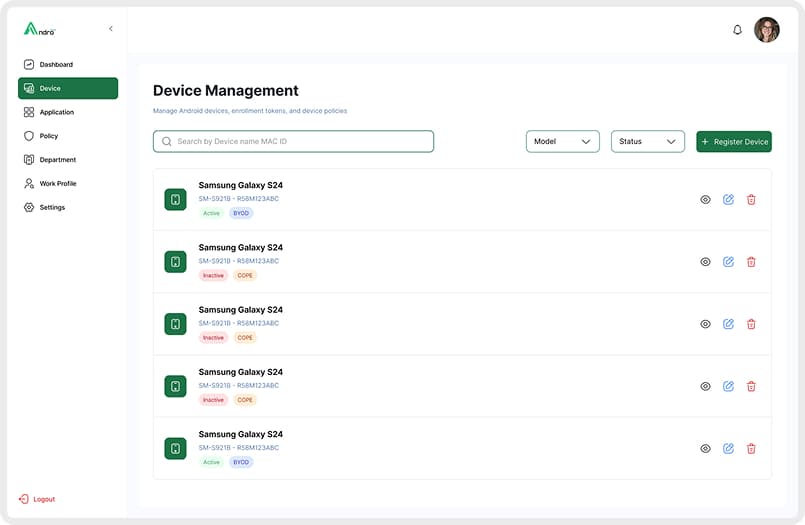Go to Dashboard in the sidebar
Image resolution: width=805 pixels, height=525 pixels.
56,65
